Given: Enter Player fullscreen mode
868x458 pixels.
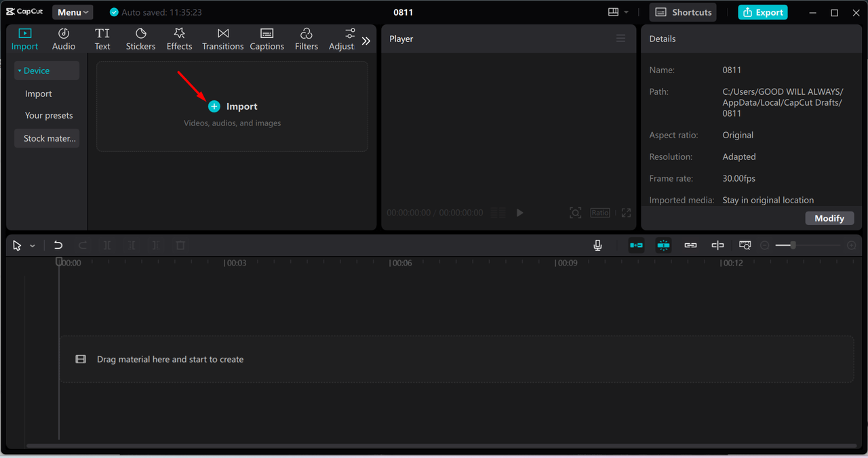Looking at the screenshot, I should (x=626, y=213).
